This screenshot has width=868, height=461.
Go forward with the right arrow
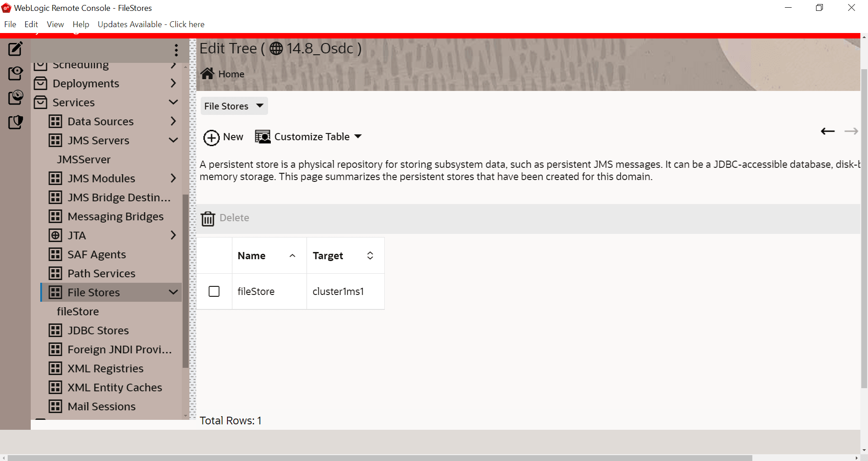click(851, 131)
